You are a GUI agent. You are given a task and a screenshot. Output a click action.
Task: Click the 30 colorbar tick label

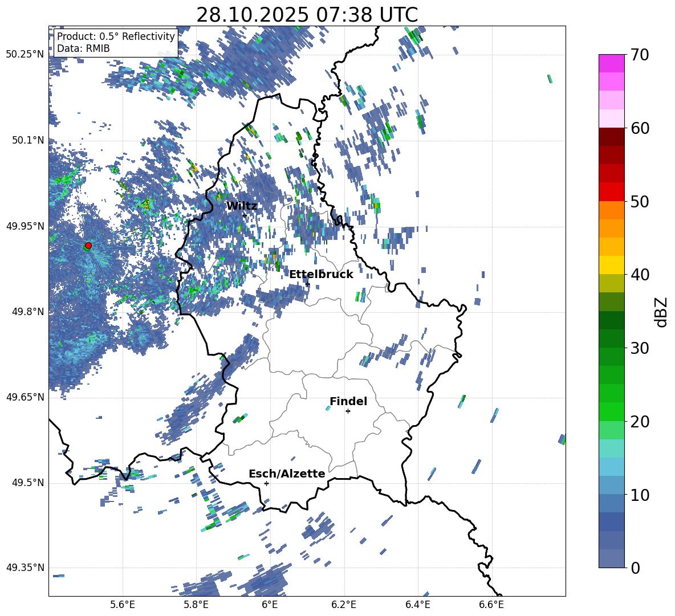[x=640, y=348]
